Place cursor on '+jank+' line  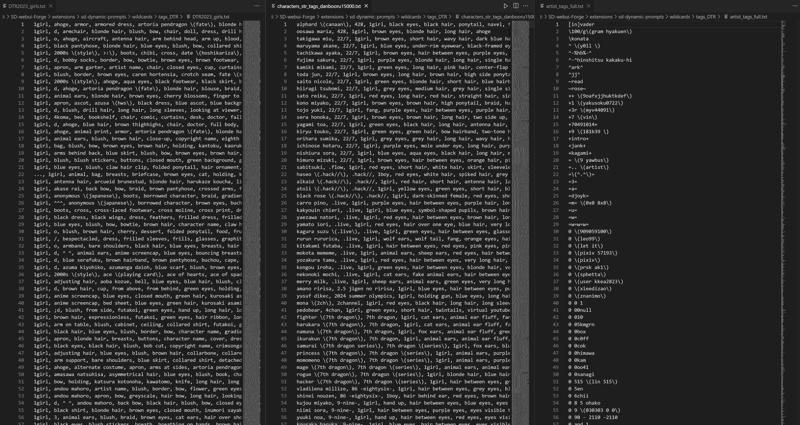578,145
